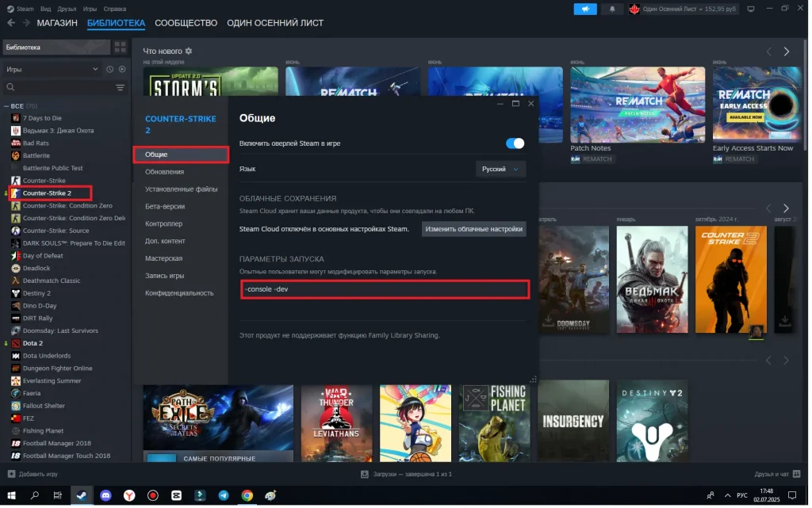The image size is (812, 508).
Task: Open the library filter options icon
Action: pos(121,87)
